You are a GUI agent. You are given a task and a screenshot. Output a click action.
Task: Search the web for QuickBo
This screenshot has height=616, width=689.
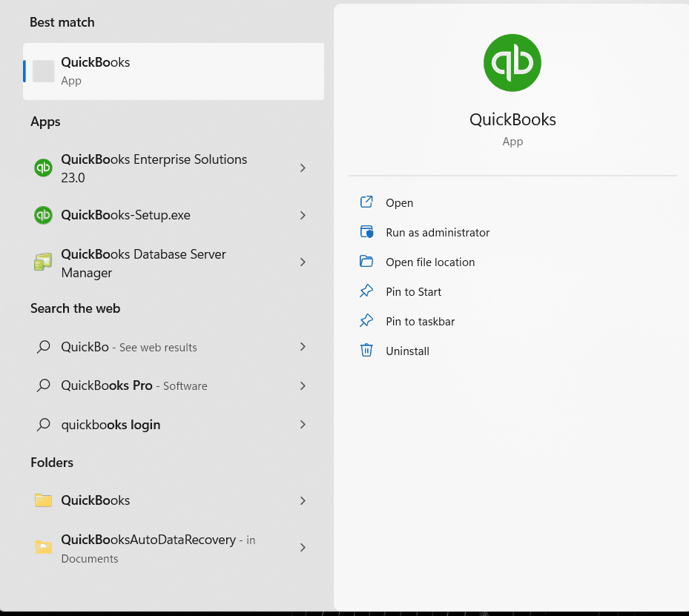[174, 347]
